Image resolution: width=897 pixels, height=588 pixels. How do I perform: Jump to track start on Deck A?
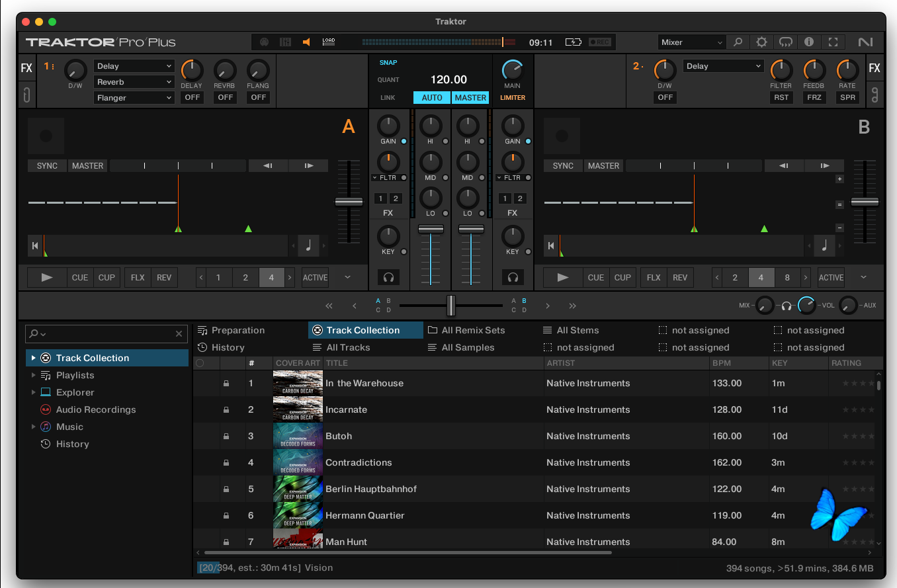click(x=34, y=246)
